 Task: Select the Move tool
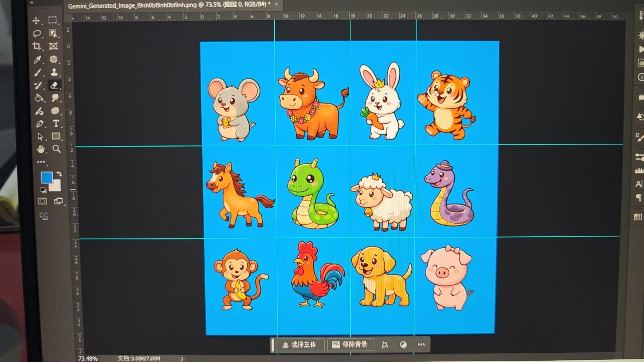36,20
